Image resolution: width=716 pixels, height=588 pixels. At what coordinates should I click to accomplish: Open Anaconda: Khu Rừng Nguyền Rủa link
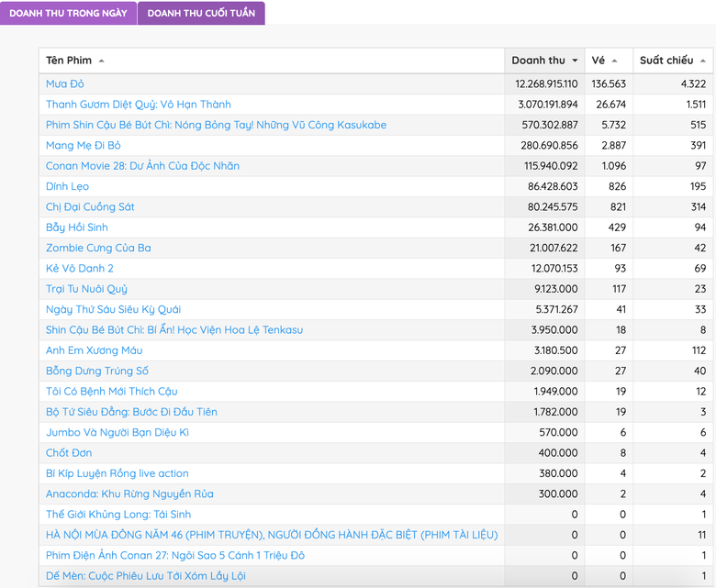point(129,494)
